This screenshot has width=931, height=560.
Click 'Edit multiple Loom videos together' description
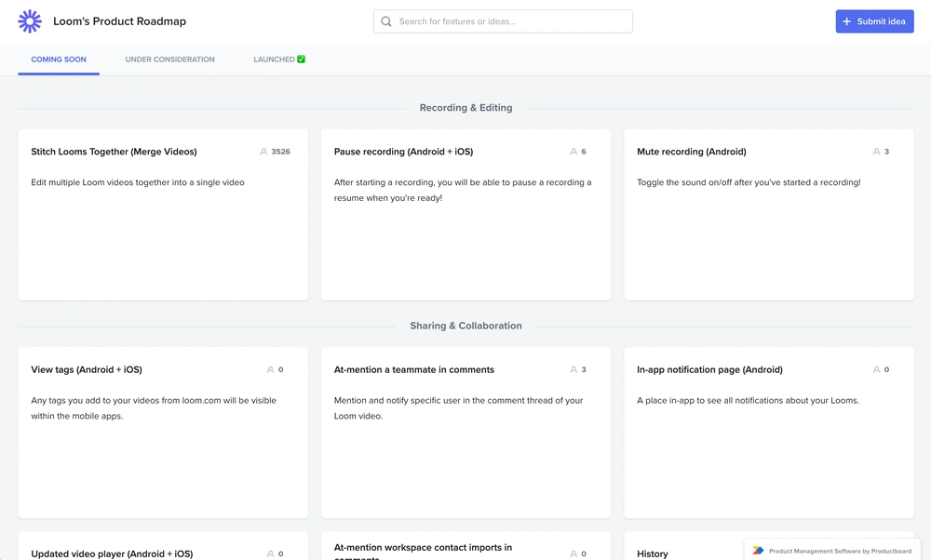coord(138,182)
